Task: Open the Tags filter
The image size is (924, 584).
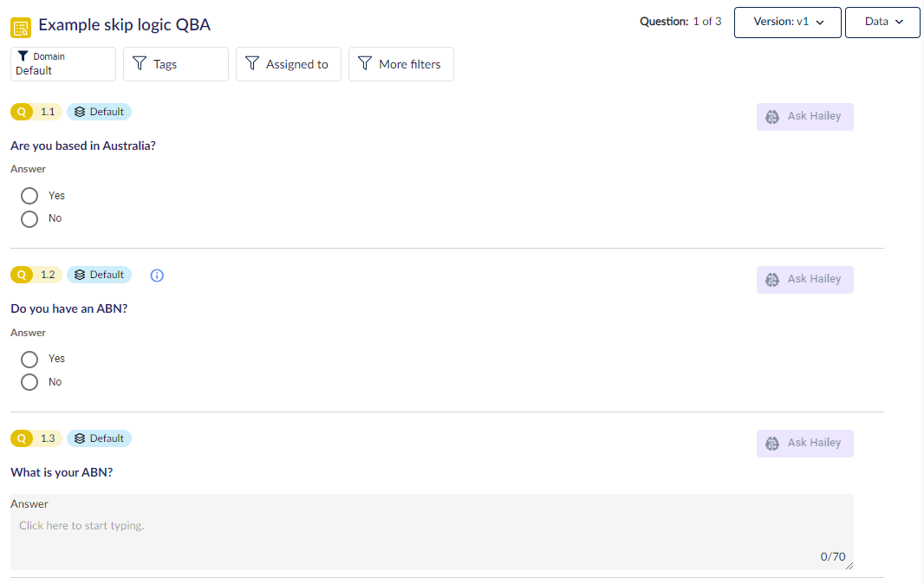Action: coord(176,63)
